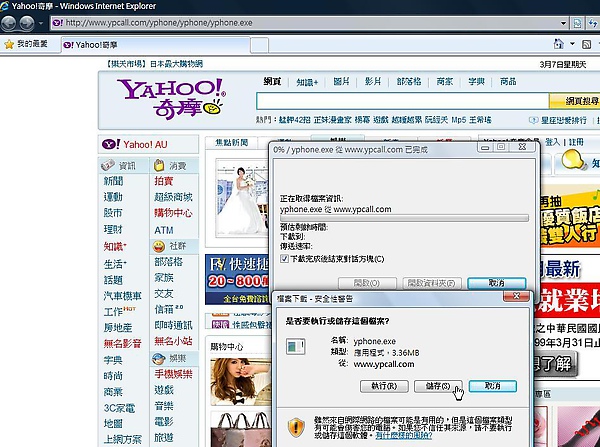The image size is (600, 447).
Task: Select the 圖片 search tab
Action: (x=341, y=82)
